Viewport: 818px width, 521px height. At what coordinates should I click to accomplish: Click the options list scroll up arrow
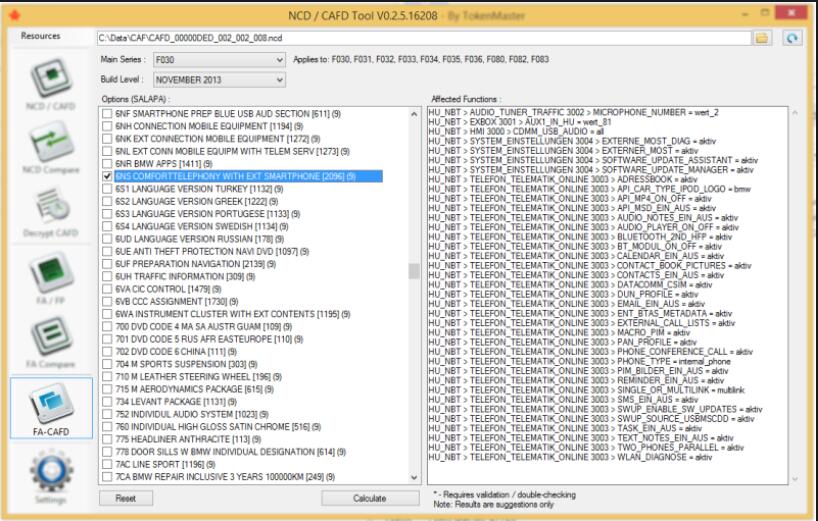(x=414, y=114)
